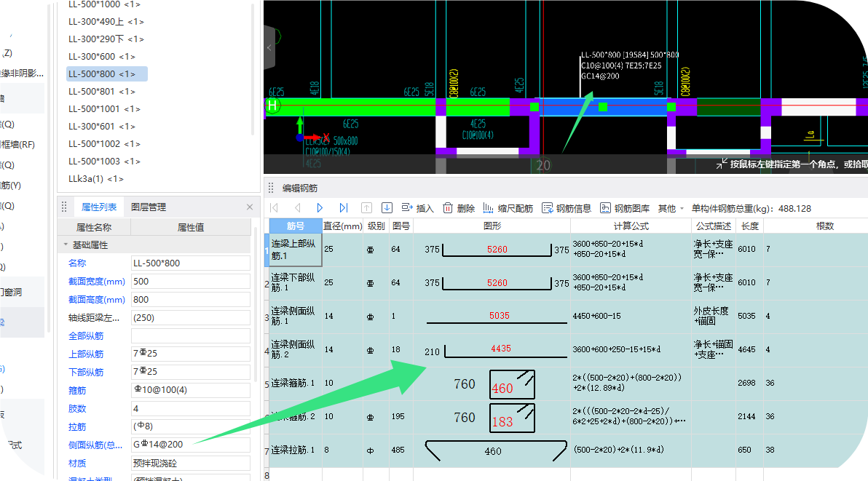This screenshot has width=868, height=481.
Task: Open 缩尺配筋 tool
Action: tap(508, 208)
